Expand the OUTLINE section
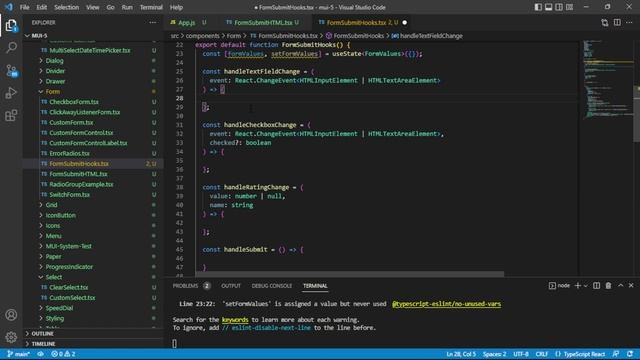Screen dimensions: 640x360 pyautogui.click(x=42, y=333)
